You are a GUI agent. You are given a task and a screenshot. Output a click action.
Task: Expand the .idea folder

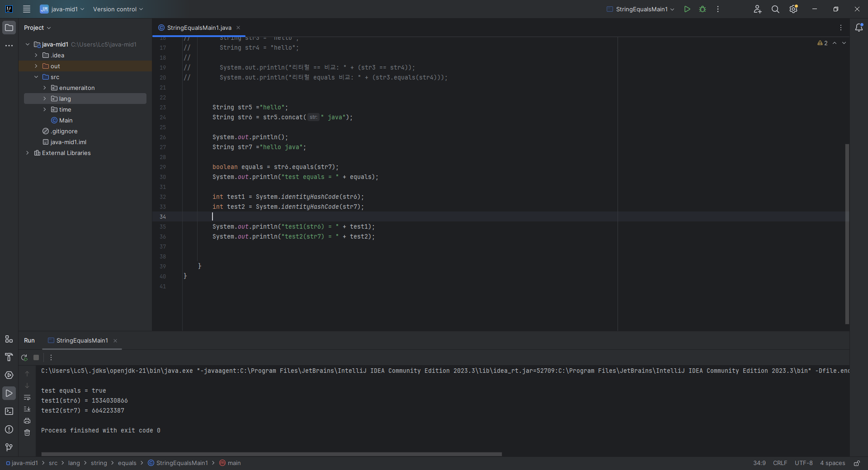click(36, 55)
